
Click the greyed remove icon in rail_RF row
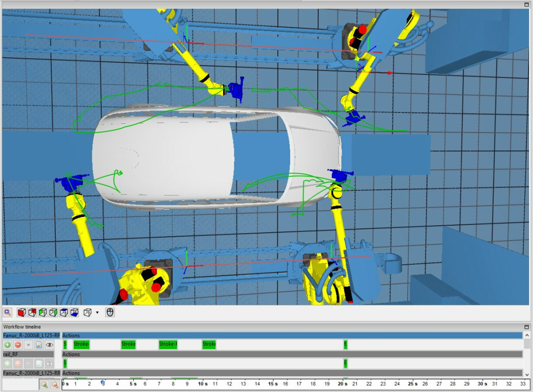[18, 363]
